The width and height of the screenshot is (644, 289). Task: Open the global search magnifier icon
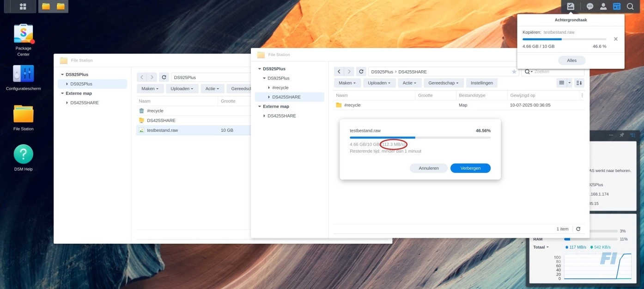pyautogui.click(x=630, y=6)
